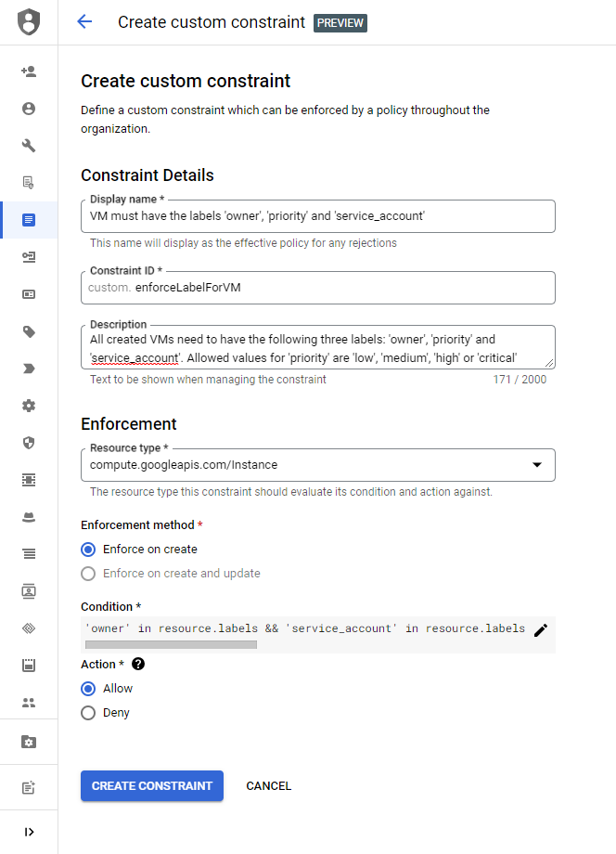Open the Resource type dropdown

tap(537, 465)
